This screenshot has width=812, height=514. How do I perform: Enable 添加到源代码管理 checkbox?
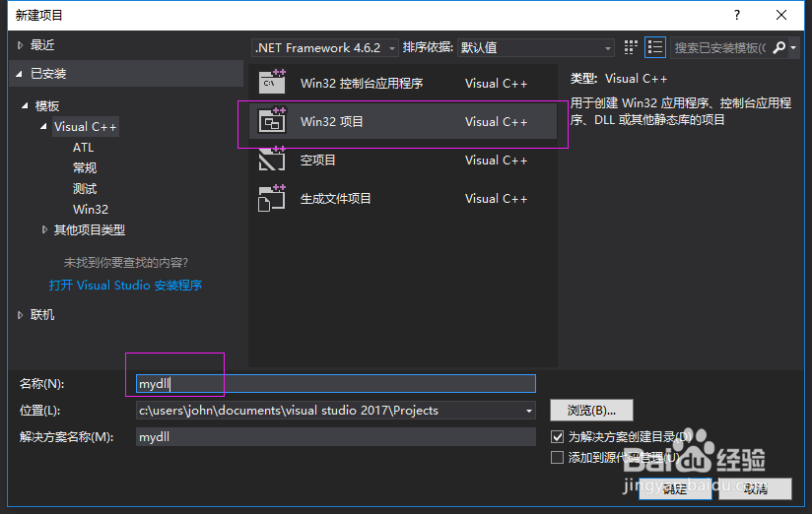tap(557, 458)
